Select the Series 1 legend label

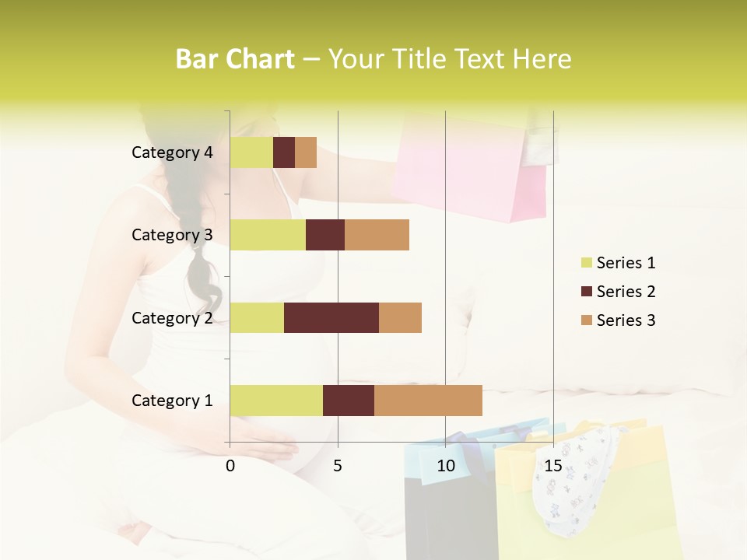click(626, 263)
